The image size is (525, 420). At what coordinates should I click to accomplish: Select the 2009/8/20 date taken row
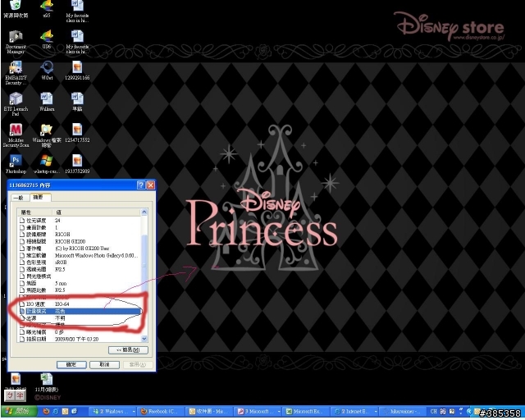[x=80, y=339]
